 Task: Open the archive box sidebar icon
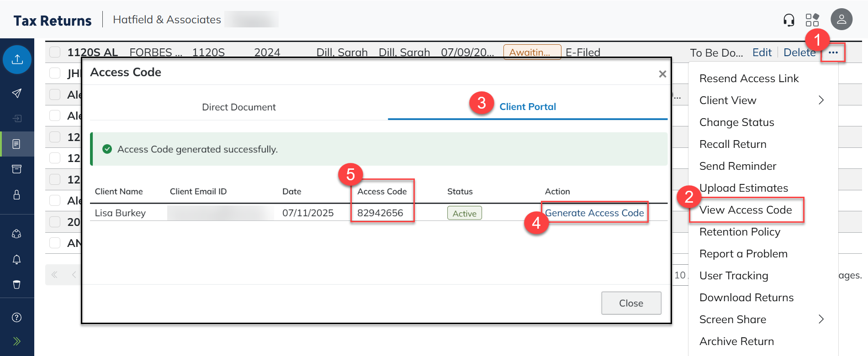point(17,169)
